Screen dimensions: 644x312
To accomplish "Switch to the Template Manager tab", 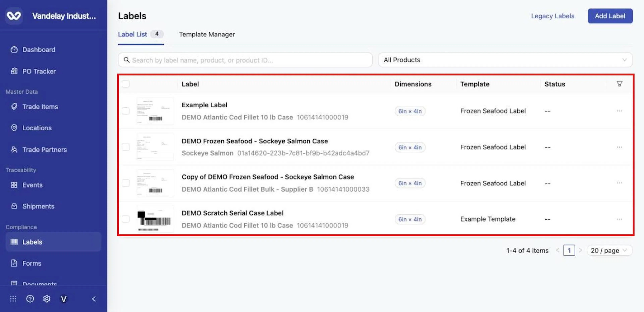I will tap(207, 34).
